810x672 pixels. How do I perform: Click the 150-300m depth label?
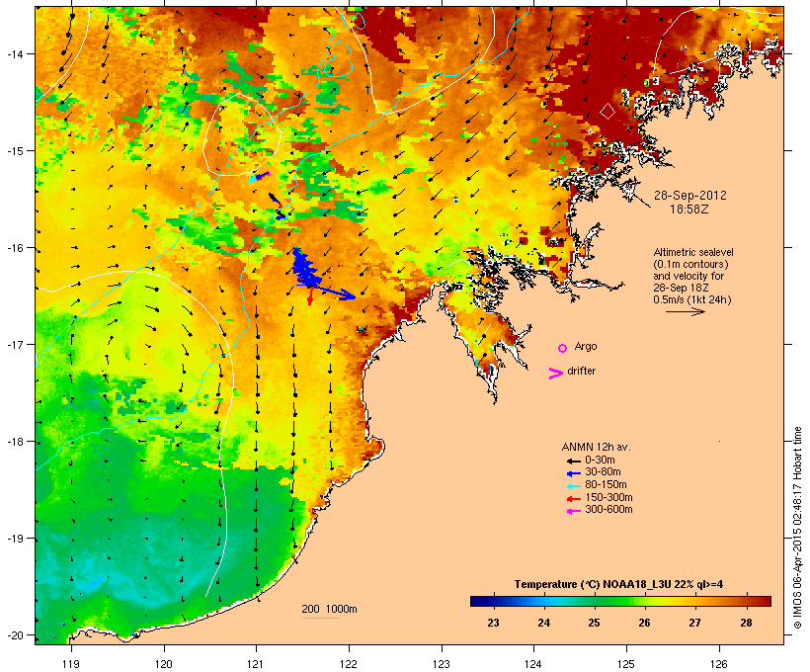(608, 497)
